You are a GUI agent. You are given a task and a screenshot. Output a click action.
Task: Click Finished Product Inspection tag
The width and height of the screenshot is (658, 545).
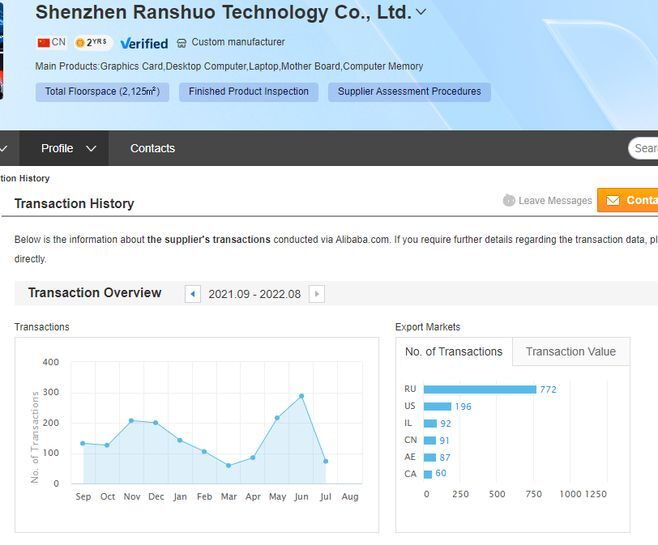click(249, 92)
